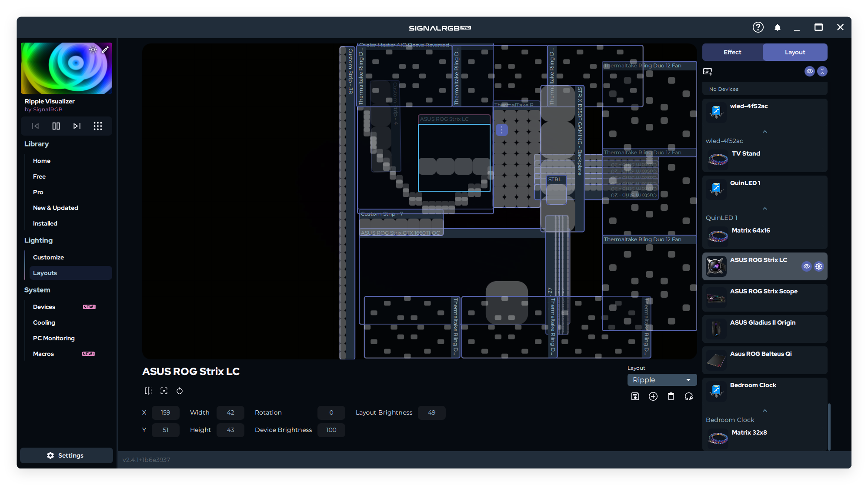Edit the Width field

coord(230,412)
